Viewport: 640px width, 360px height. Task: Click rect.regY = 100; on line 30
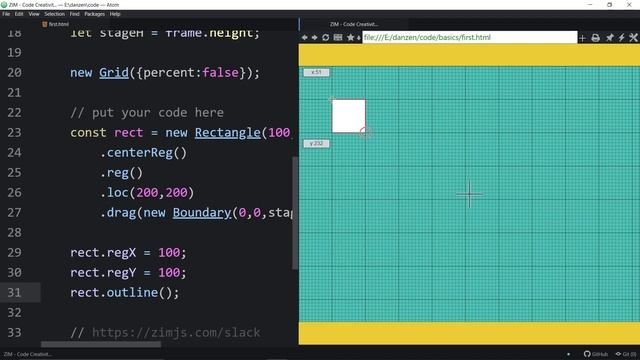(x=128, y=273)
